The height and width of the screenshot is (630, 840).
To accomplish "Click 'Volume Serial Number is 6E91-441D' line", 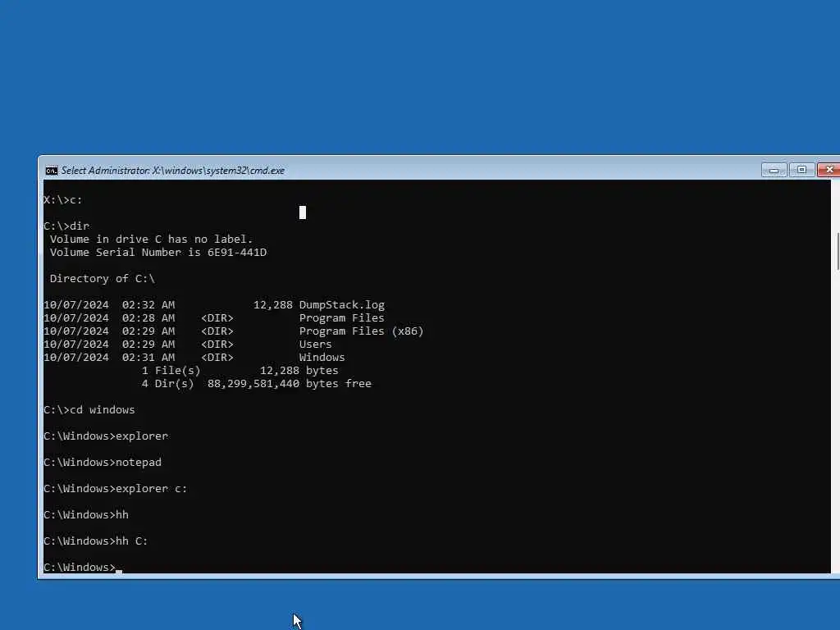I will 158,253.
